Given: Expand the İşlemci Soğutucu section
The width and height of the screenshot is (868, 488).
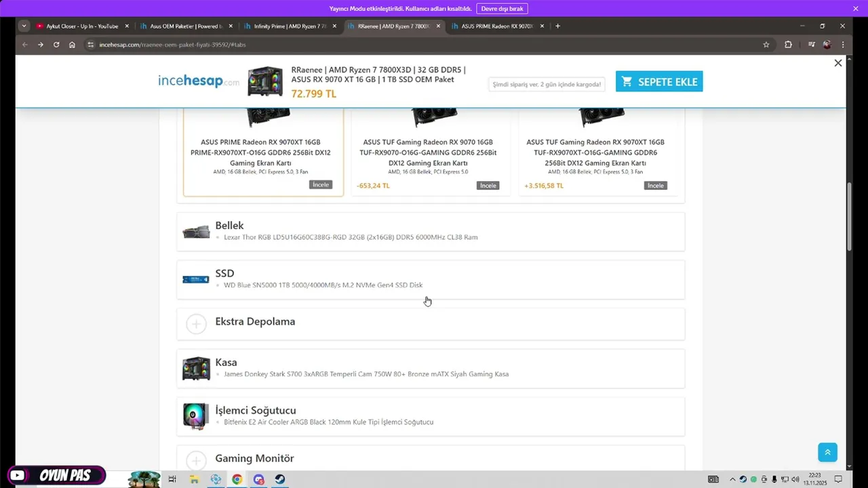Looking at the screenshot, I should click(x=431, y=416).
